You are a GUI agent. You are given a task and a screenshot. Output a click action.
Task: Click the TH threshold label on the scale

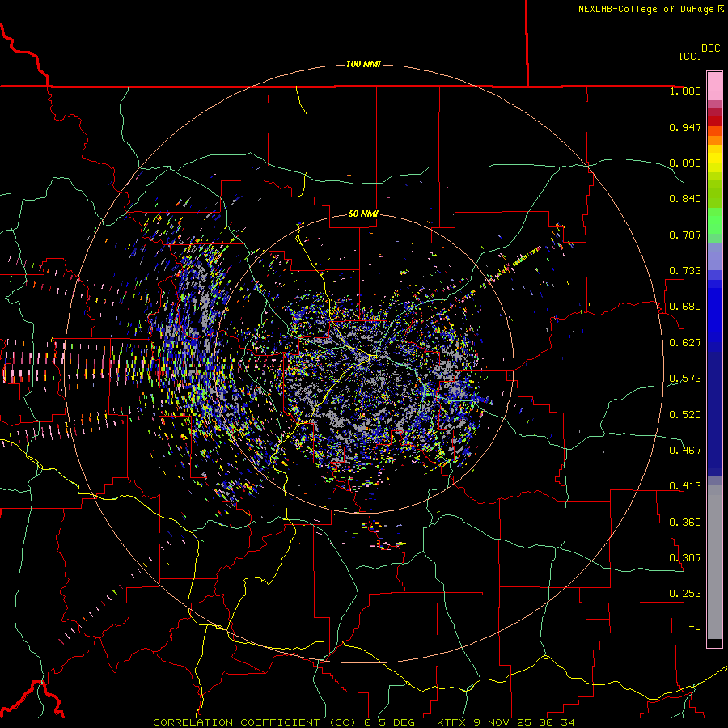pyautogui.click(x=695, y=630)
